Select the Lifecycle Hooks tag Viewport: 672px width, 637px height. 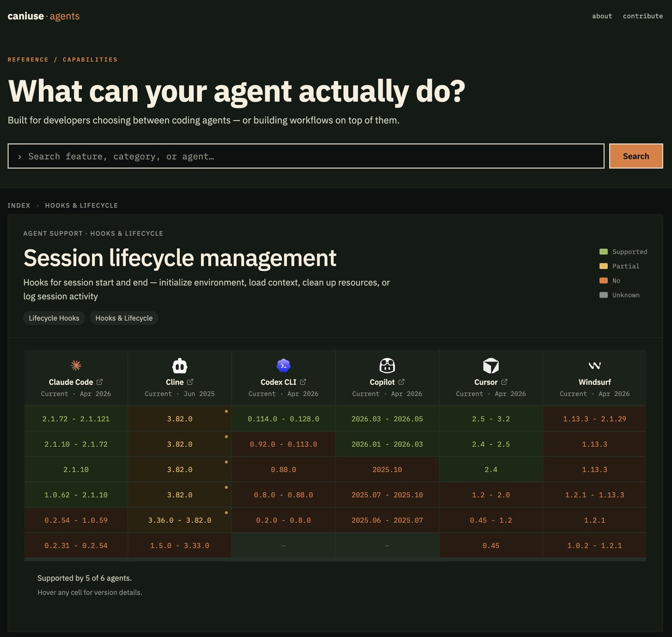coord(54,318)
